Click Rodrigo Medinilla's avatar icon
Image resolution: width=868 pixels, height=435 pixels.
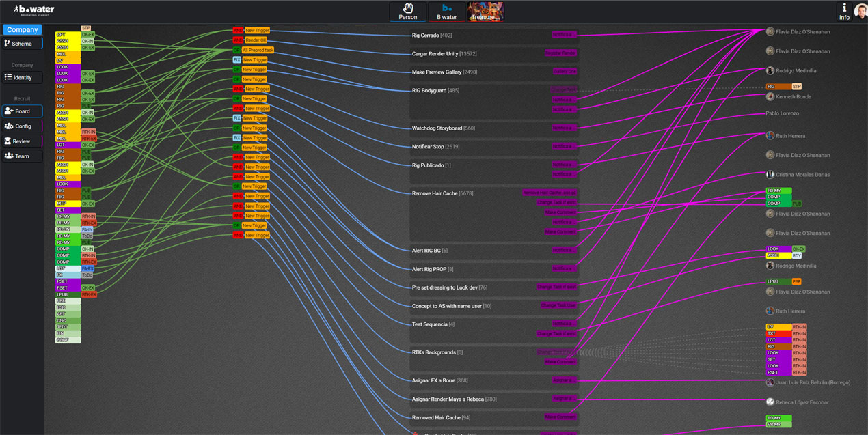(x=770, y=70)
